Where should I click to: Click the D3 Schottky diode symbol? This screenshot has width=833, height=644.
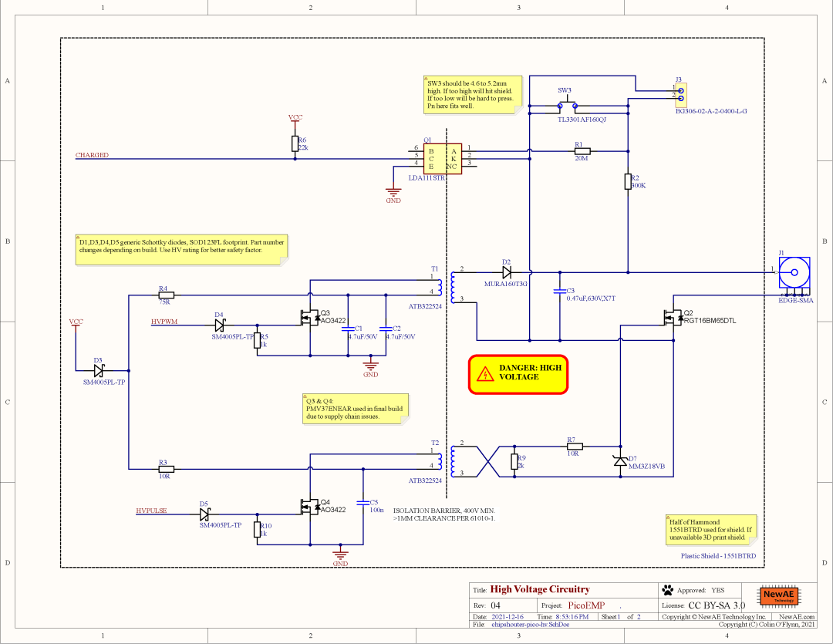99,370
